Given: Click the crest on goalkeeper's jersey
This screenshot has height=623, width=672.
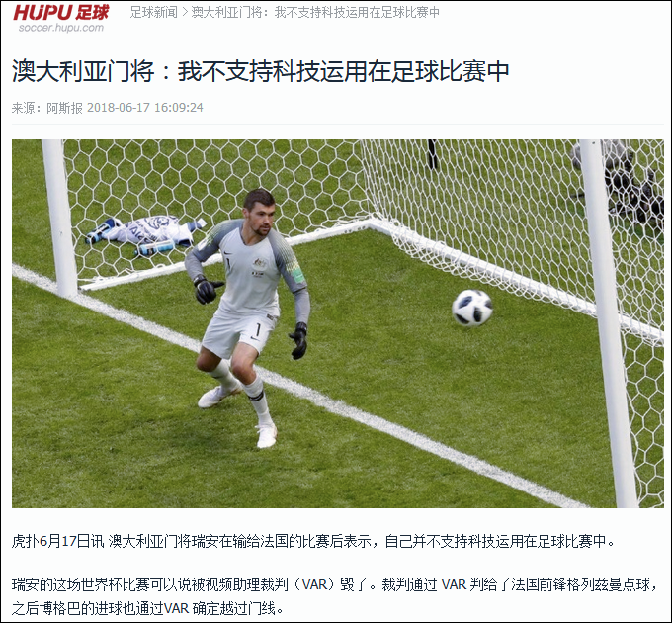Looking at the screenshot, I should coord(258,263).
